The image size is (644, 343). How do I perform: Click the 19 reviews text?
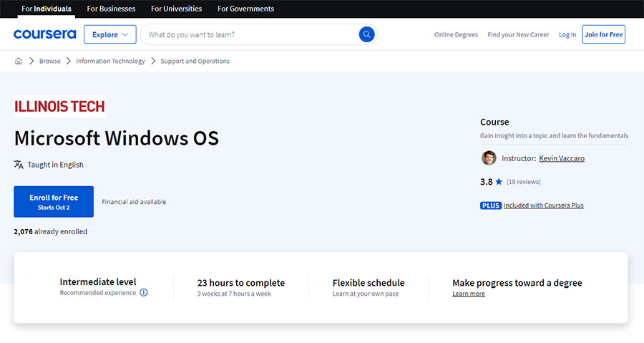pos(523,182)
